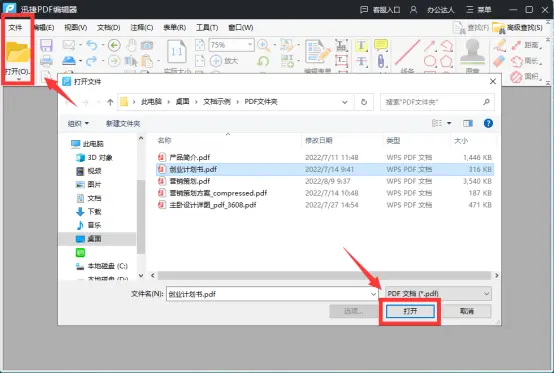Image resolution: width=554 pixels, height=373 pixels.
Task: Toggle the preview pane icon in dialog
Action: point(468,123)
